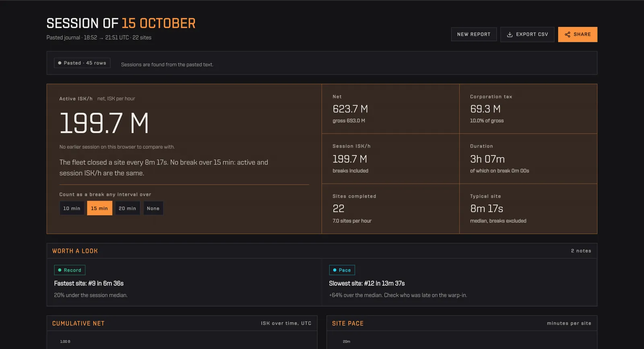This screenshot has height=349, width=644.
Task: Click the Net value 623.7 M
Action: tap(350, 109)
